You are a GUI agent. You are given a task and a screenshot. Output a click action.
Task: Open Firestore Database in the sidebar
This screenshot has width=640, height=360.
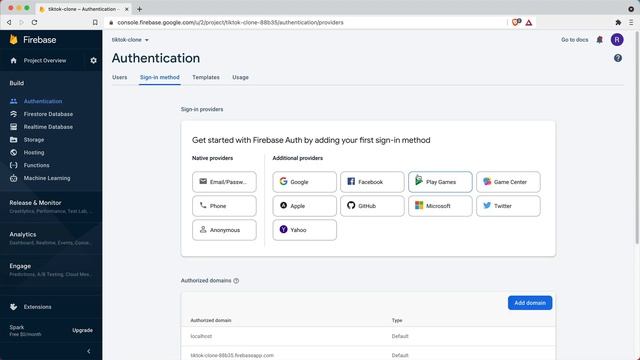click(x=48, y=114)
